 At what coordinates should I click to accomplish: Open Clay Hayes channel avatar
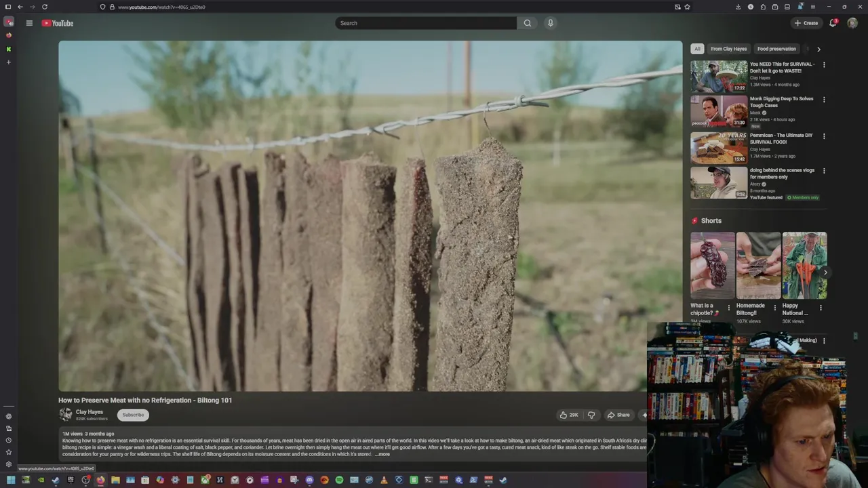click(x=66, y=415)
